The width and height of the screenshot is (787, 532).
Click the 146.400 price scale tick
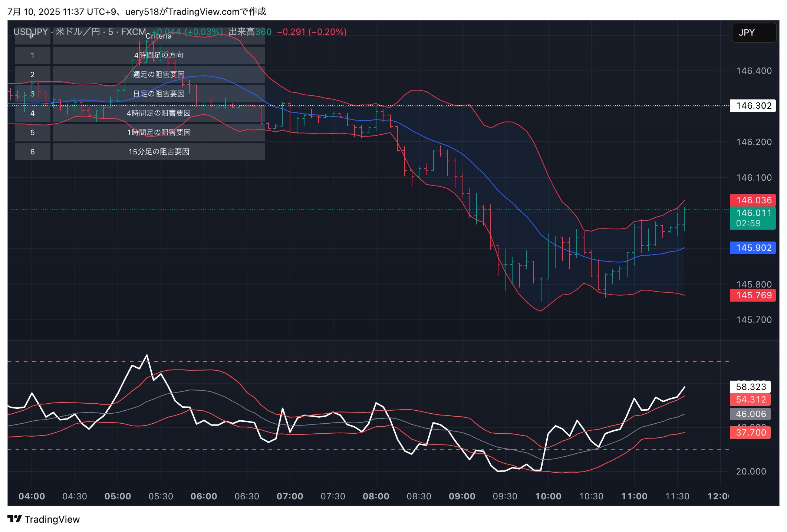pyautogui.click(x=753, y=71)
